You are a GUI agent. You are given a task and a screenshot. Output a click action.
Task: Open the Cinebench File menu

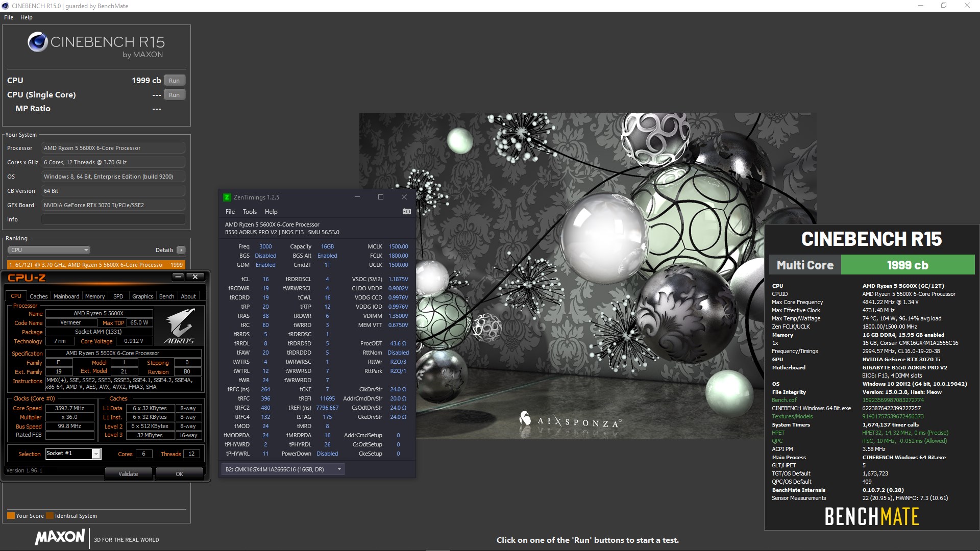point(9,17)
